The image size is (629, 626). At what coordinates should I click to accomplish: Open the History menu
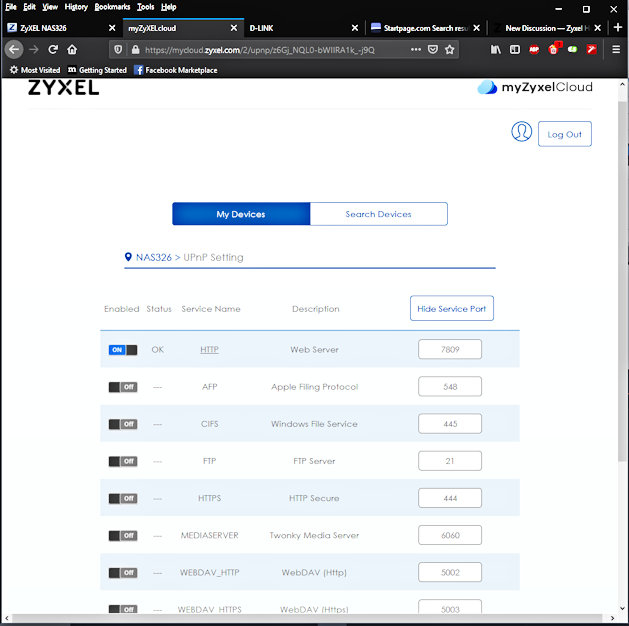click(x=76, y=7)
